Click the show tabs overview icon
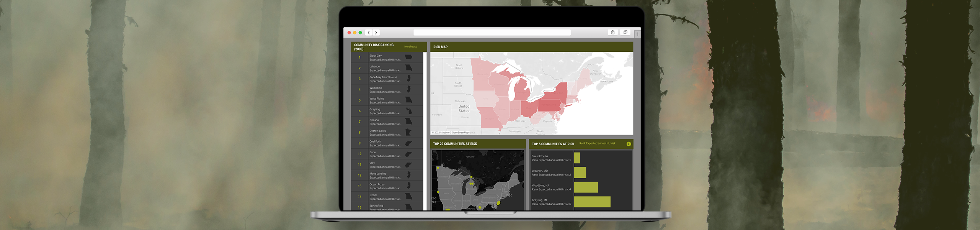 pos(625,32)
